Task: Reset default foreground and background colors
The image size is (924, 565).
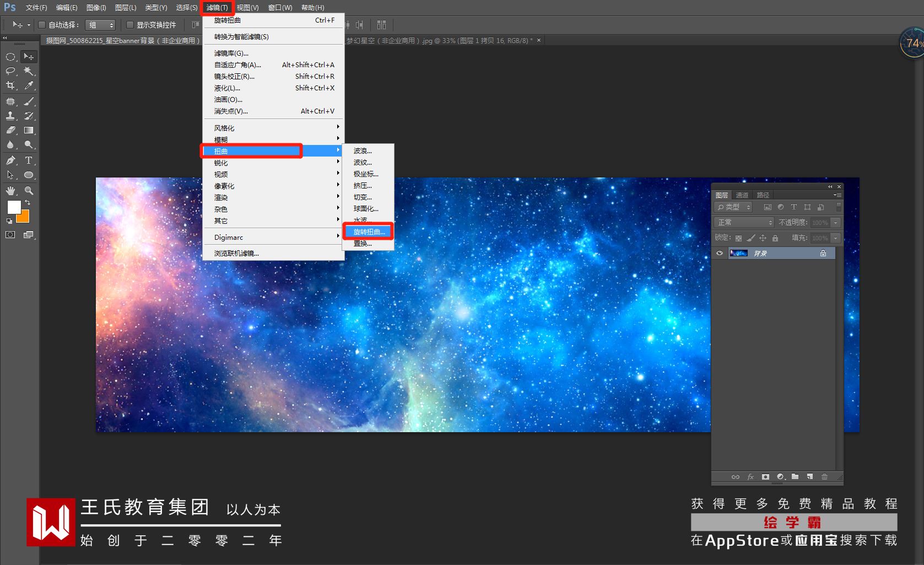Action: (x=9, y=221)
